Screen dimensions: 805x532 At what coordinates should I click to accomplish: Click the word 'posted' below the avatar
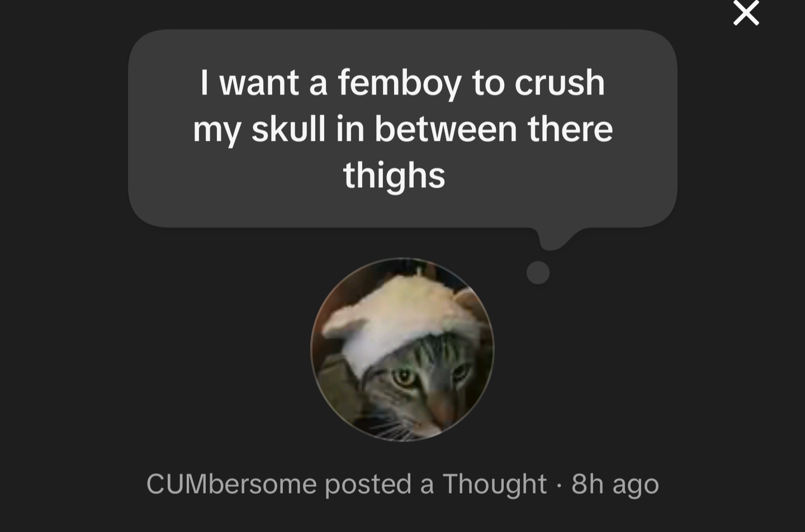(368, 483)
